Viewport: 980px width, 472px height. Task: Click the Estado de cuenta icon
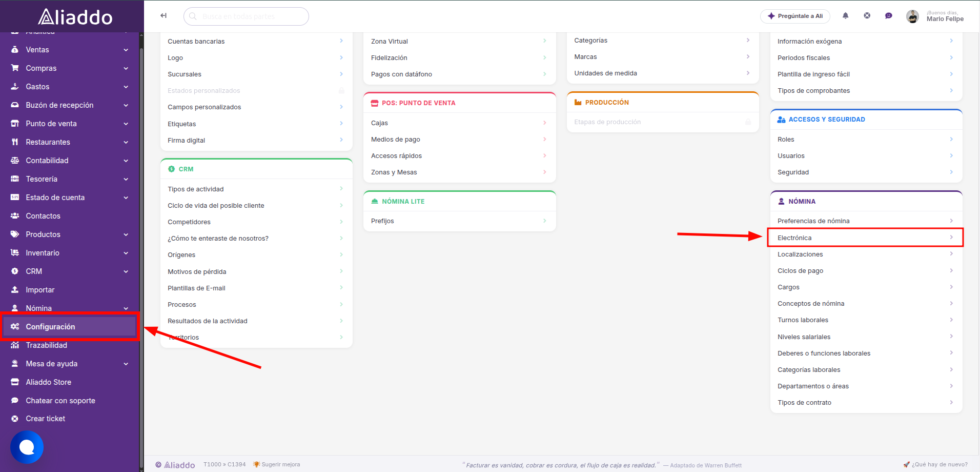click(x=15, y=198)
